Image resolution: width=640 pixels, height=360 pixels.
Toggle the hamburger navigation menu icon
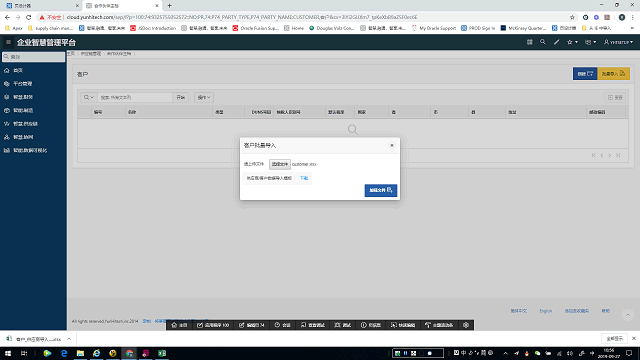coord(8,42)
